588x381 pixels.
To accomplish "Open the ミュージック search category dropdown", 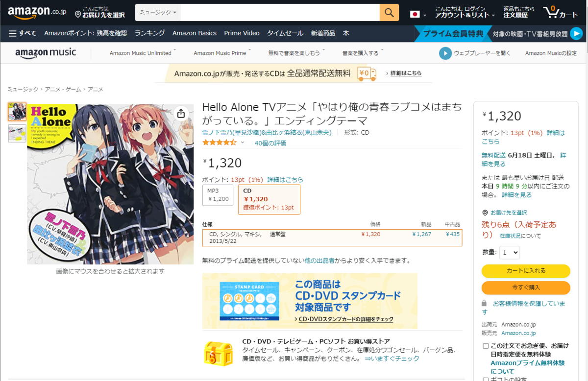I will click(x=158, y=13).
